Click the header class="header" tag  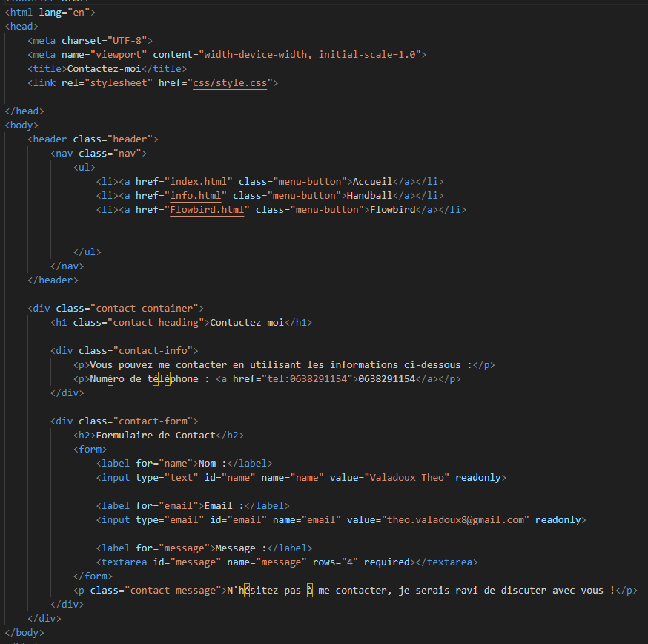pos(93,139)
